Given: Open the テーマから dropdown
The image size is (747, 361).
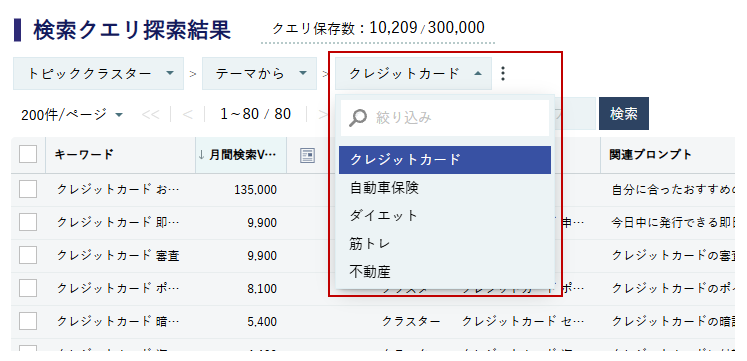Looking at the screenshot, I should pyautogui.click(x=259, y=73).
